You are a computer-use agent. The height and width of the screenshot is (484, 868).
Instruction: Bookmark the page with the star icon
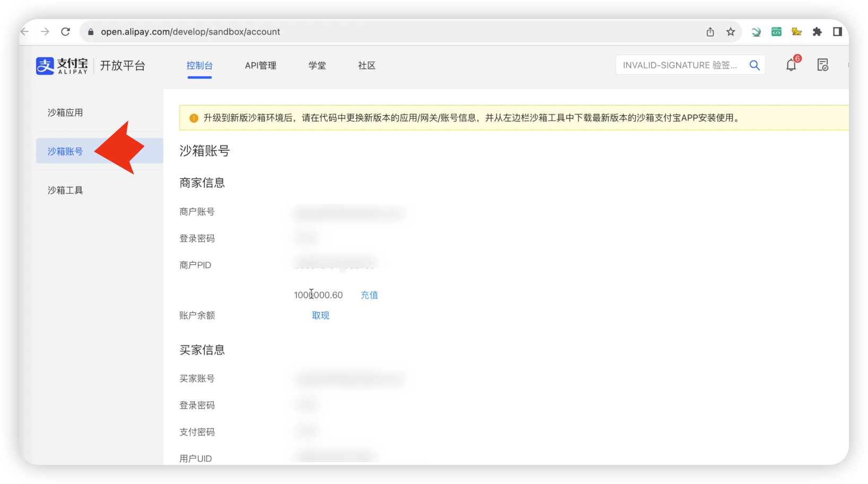point(731,32)
